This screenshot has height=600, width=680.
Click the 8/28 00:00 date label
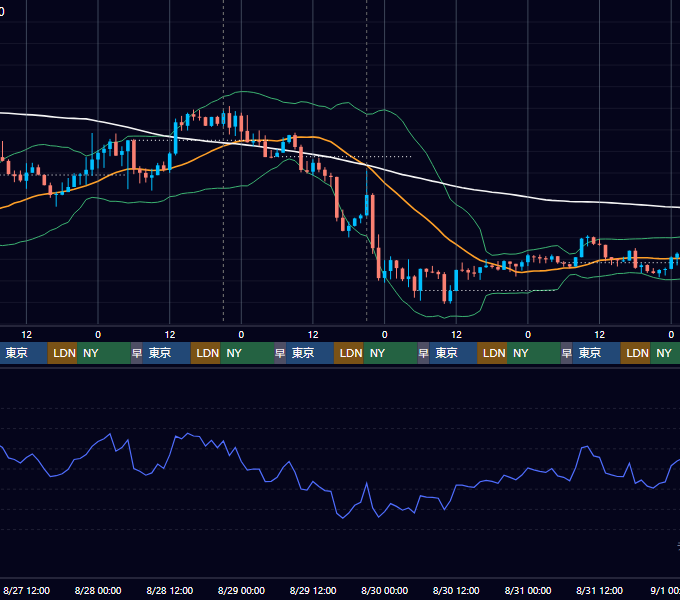pos(98,590)
